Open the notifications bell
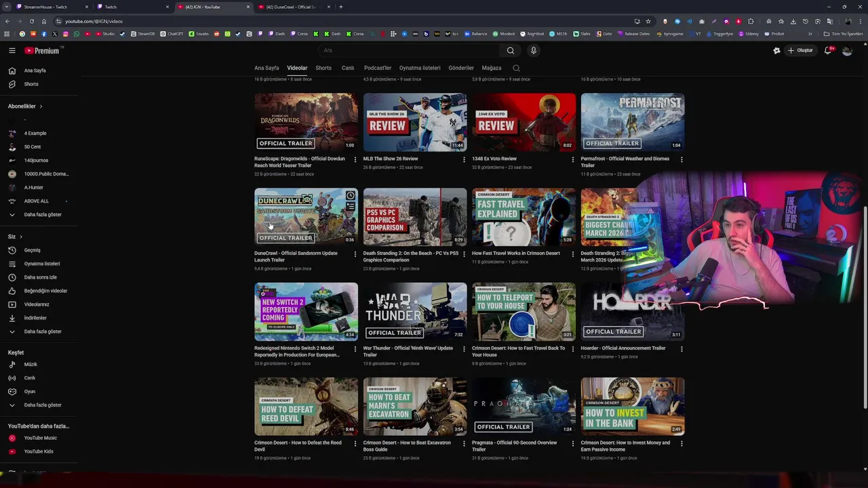The image size is (868, 488). coord(828,50)
